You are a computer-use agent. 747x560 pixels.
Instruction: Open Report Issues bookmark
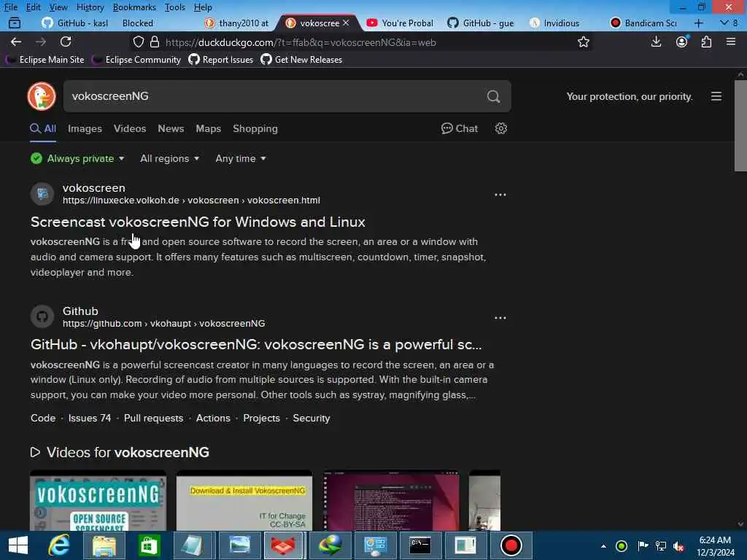221,60
